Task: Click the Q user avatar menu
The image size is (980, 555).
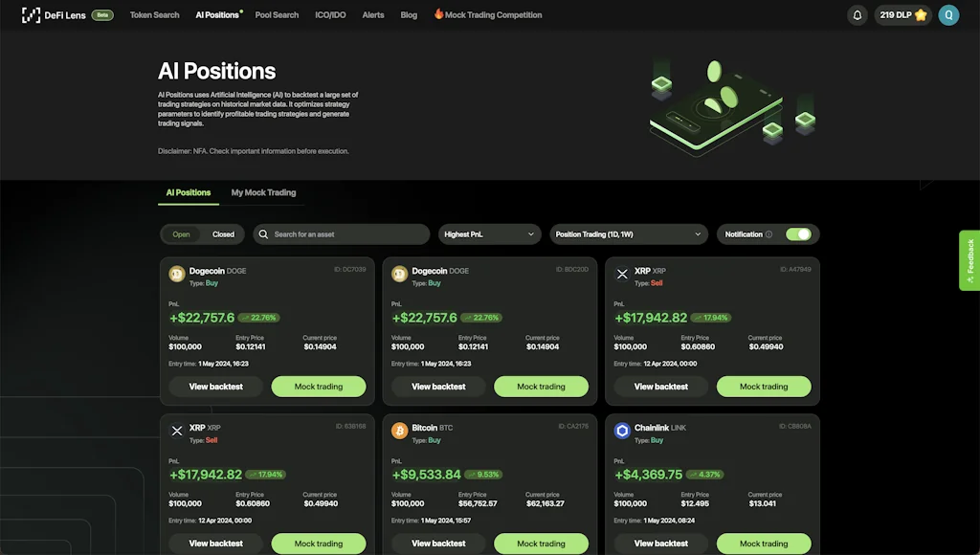Action: click(947, 14)
